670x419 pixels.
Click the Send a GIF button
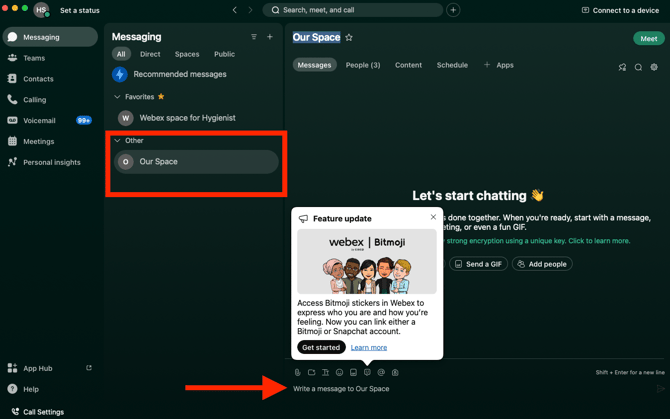(x=479, y=264)
